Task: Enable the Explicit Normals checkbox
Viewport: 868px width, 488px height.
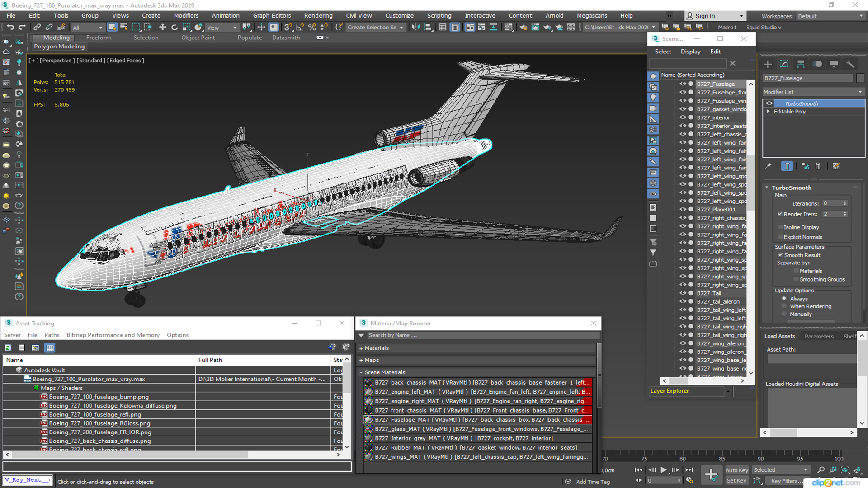Action: click(x=780, y=237)
